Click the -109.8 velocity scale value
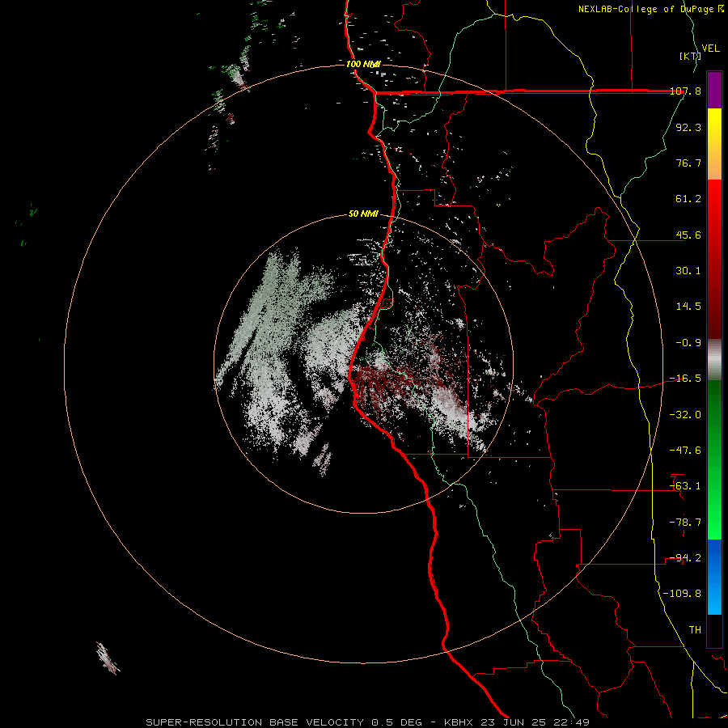This screenshot has height=728, width=728. [x=682, y=594]
